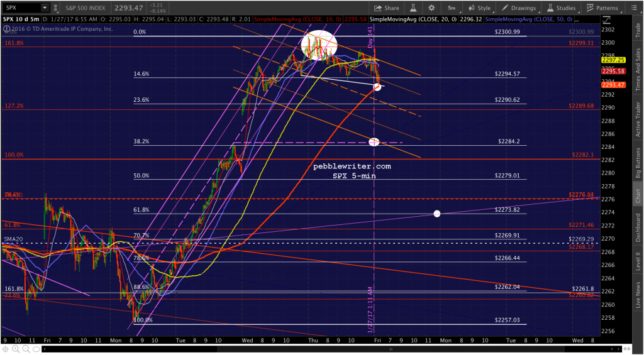The image size is (644, 355).
Task: Click the Share button
Action: tap(387, 8)
